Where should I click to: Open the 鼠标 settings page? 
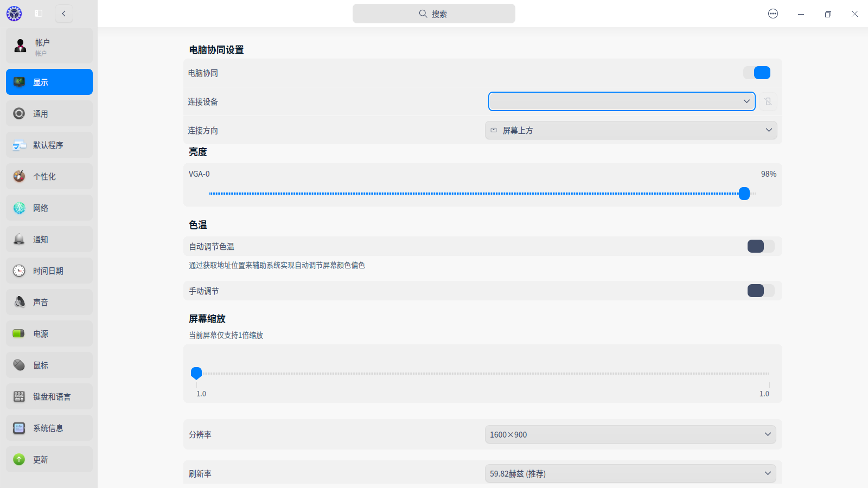click(x=49, y=365)
